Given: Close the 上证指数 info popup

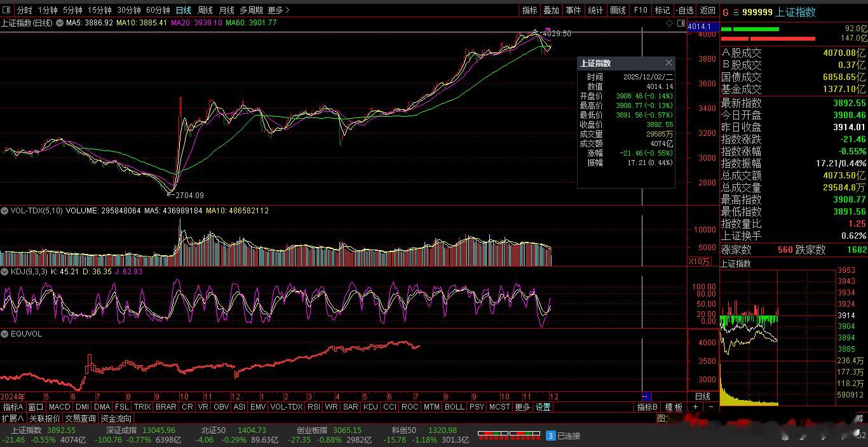Looking at the screenshot, I should click(668, 63).
